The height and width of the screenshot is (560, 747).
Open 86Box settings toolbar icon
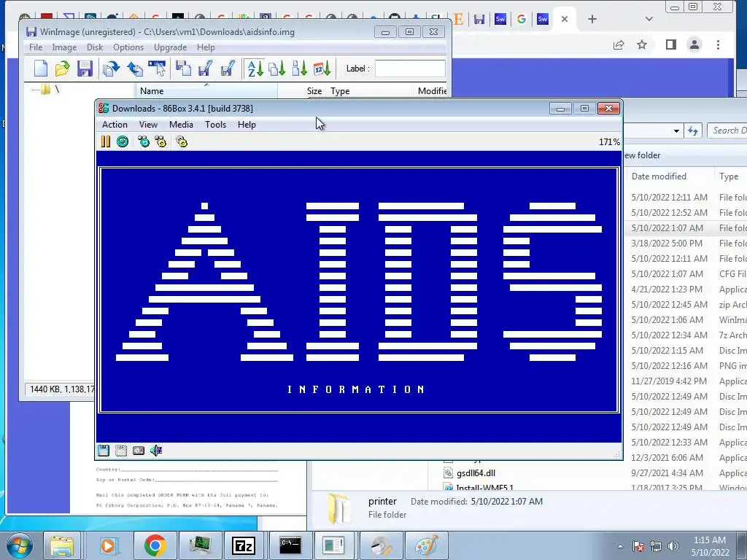tap(182, 141)
